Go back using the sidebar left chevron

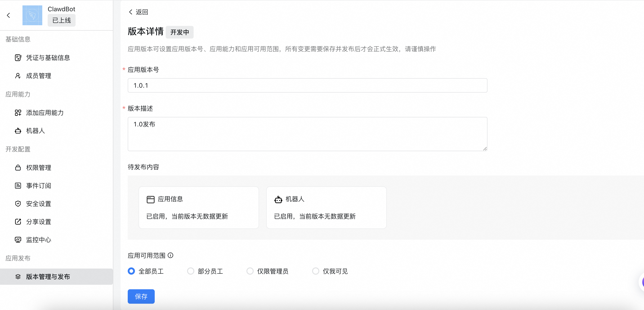pyautogui.click(x=9, y=16)
